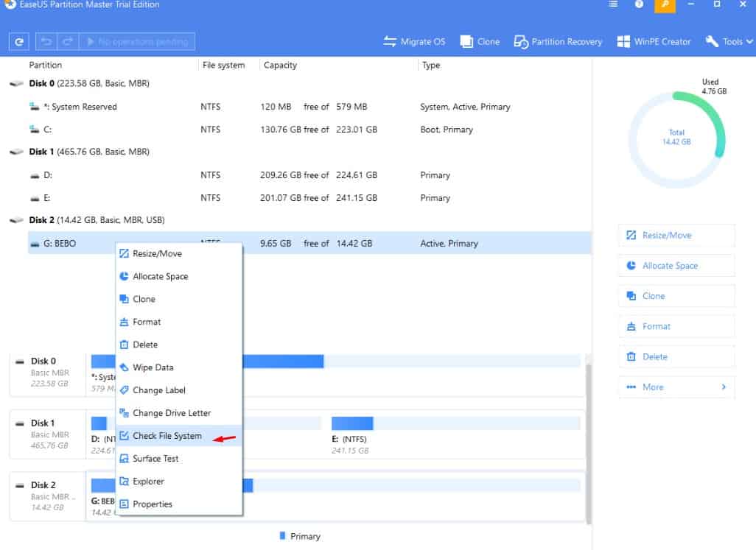756x550 pixels.
Task: Click the usage donut chart
Action: tap(677, 139)
